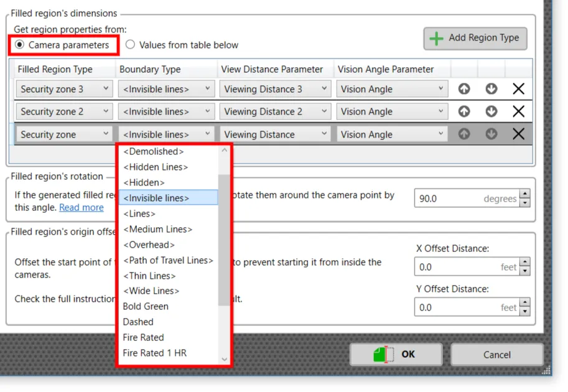Open Security zone 3 region type dropdown
Screen dimensions: 568x392
point(65,89)
